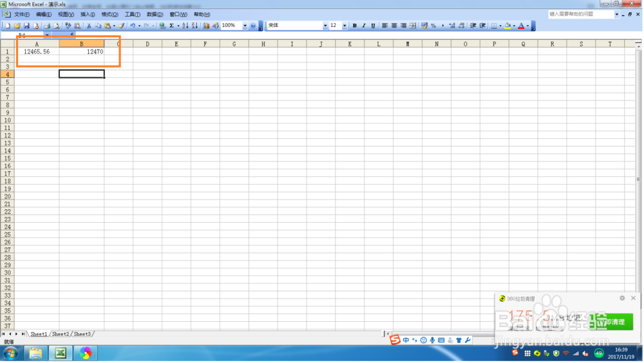Print the worksheet
The width and height of the screenshot is (644, 363).
click(x=47, y=26)
